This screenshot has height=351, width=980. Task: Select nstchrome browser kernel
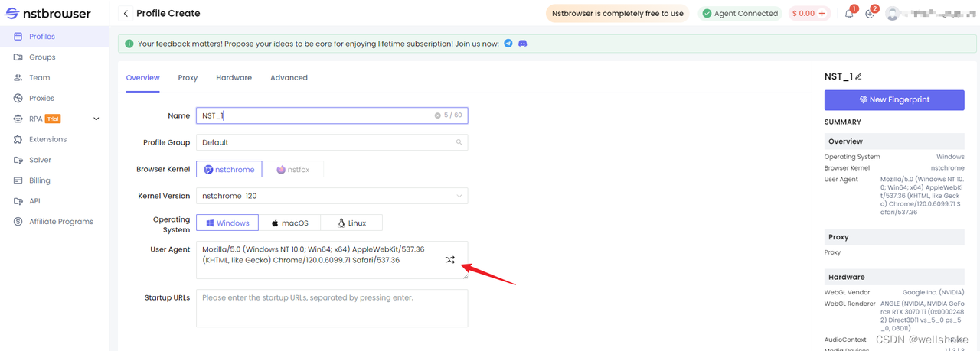[x=230, y=169]
